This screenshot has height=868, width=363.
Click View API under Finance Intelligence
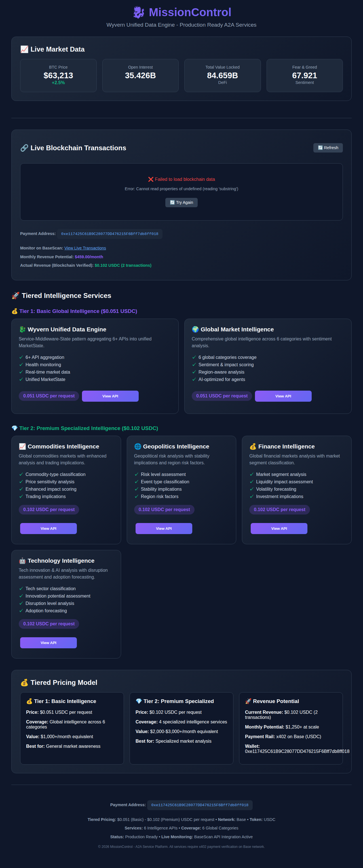(279, 529)
